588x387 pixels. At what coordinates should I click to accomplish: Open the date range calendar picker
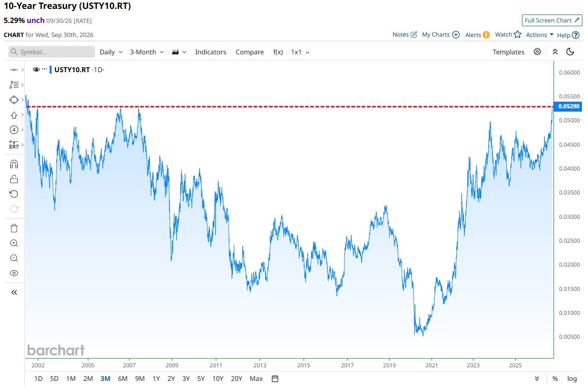(275, 379)
